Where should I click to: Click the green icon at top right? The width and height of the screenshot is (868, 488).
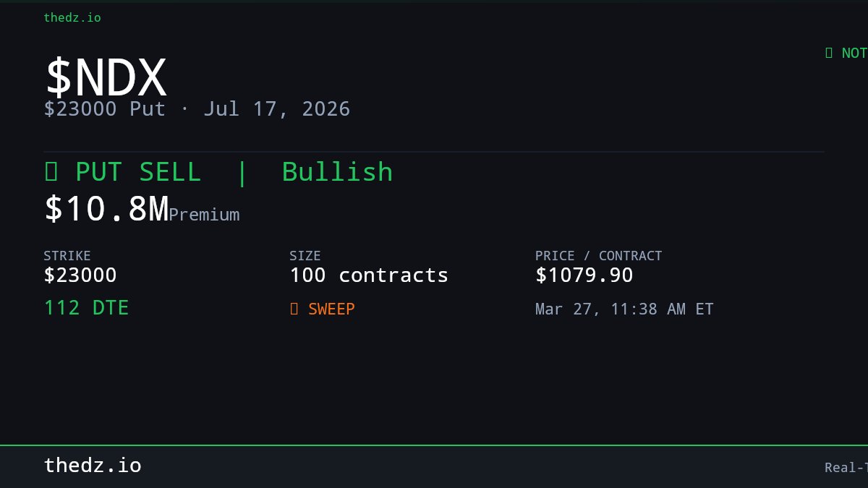[829, 53]
